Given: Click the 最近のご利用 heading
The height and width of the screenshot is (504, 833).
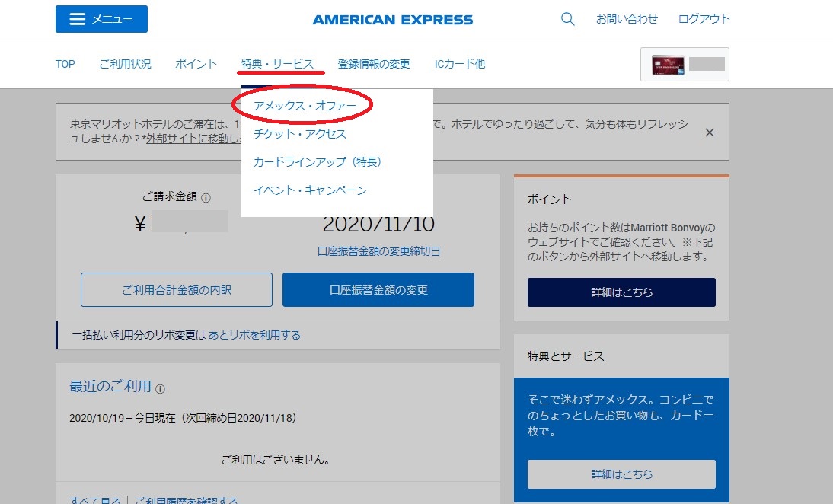Looking at the screenshot, I should [110, 386].
